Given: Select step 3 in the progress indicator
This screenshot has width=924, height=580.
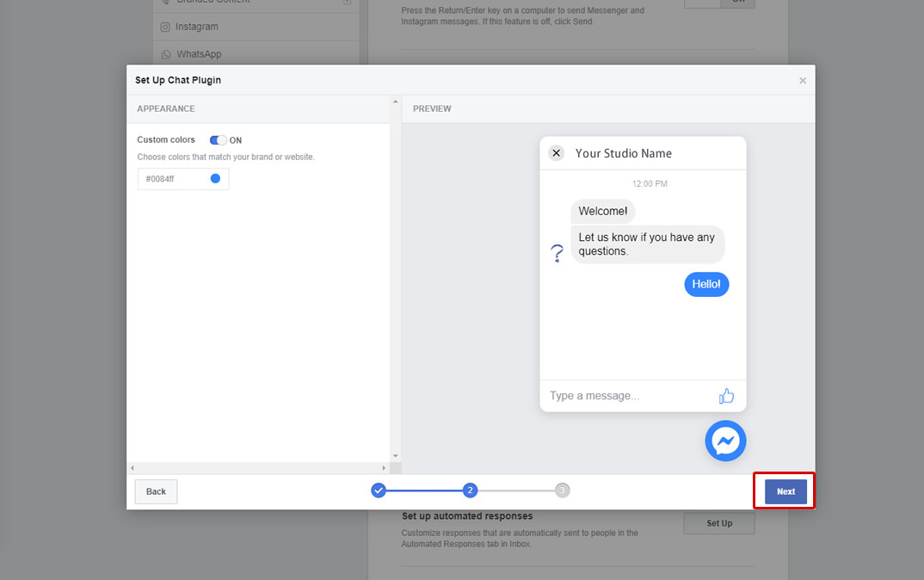Looking at the screenshot, I should pyautogui.click(x=562, y=491).
